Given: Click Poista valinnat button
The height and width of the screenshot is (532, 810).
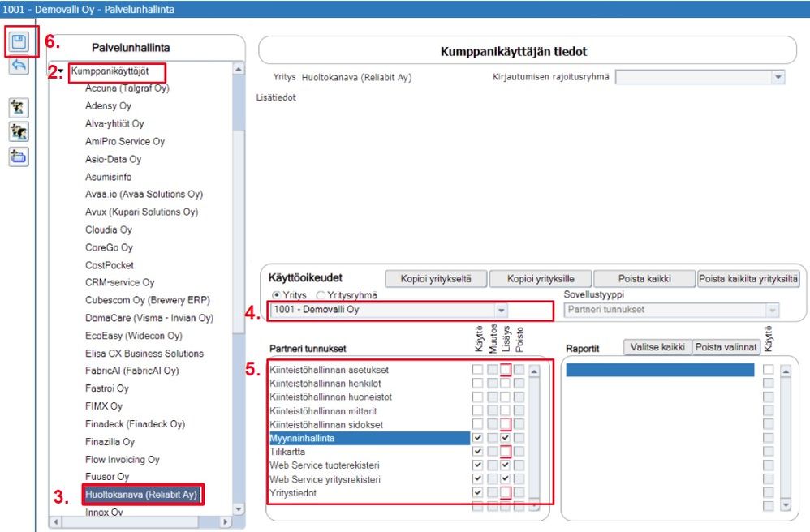Looking at the screenshot, I should pyautogui.click(x=726, y=347).
